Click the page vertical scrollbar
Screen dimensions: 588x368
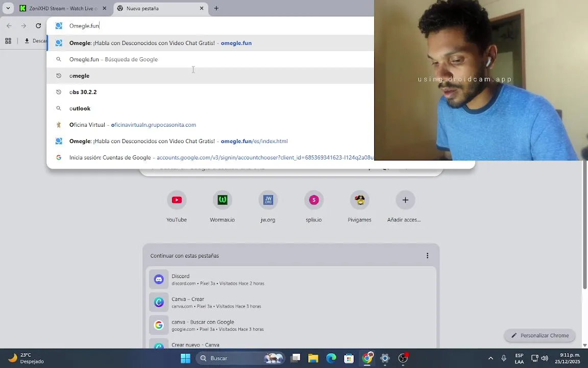coord(584,225)
